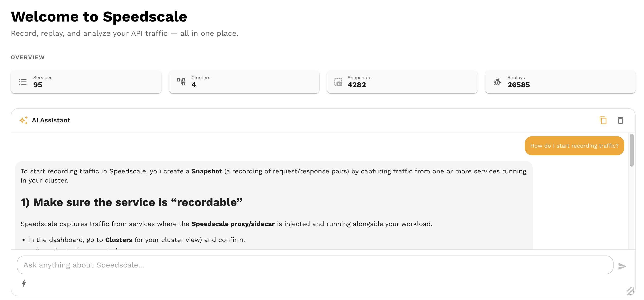Click the Welcome to Speedscale heading

[x=99, y=17]
